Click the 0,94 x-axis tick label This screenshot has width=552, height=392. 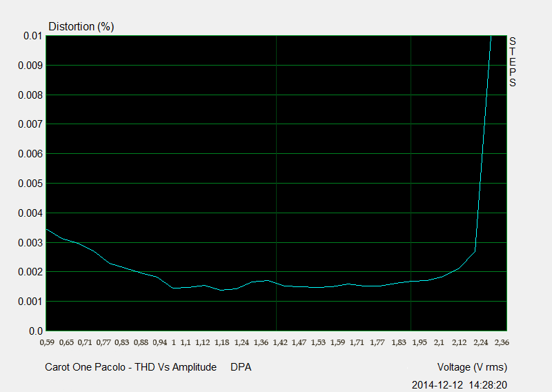[x=159, y=342]
